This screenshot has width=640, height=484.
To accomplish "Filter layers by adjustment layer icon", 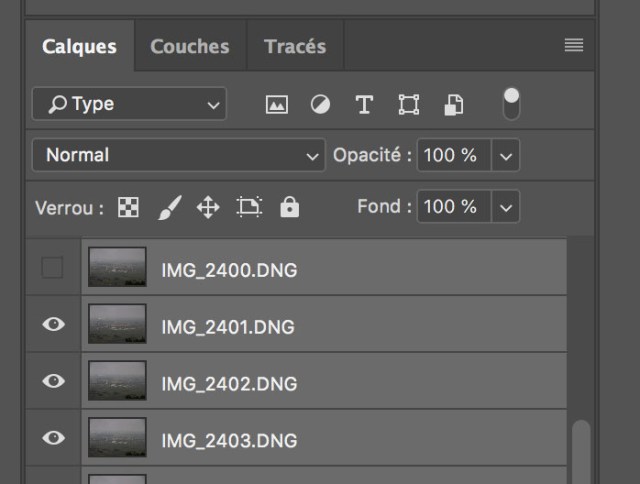I will click(x=320, y=104).
